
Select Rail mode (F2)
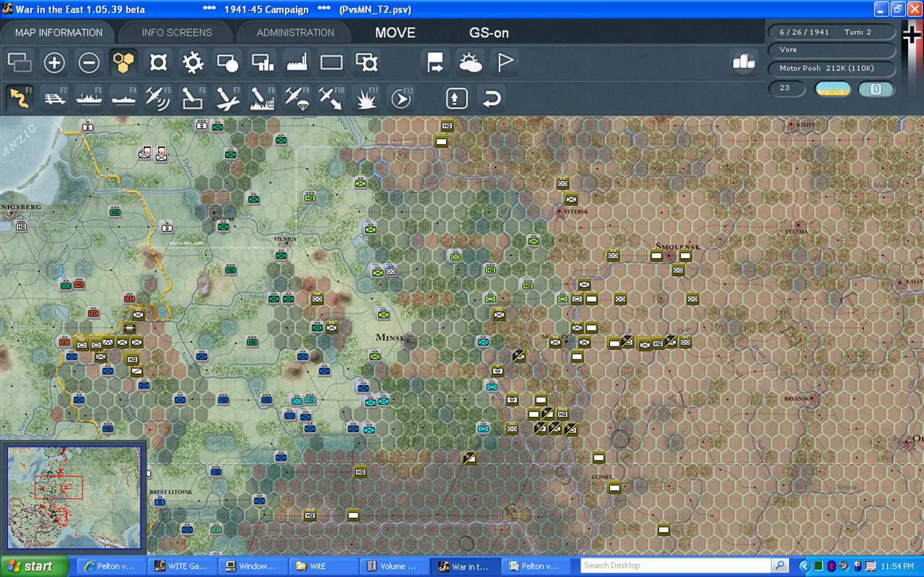[54, 98]
